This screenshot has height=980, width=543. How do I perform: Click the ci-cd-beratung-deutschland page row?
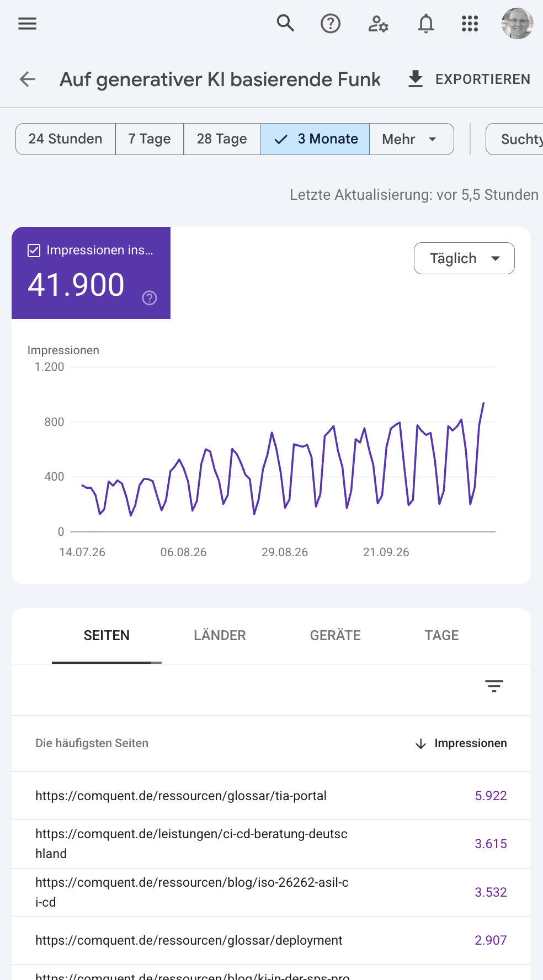click(x=271, y=844)
